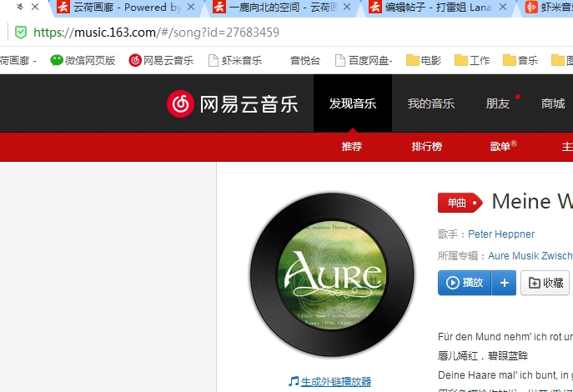Image resolution: width=573 pixels, height=392 pixels.
Task: Close the 编辑帖子 browser tab
Action: pos(503,7)
